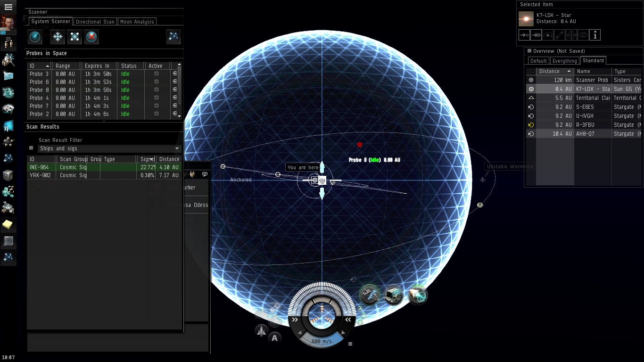This screenshot has width=644, height=362.
Task: Open the cargo cube icon in Neocom
Action: (8, 175)
